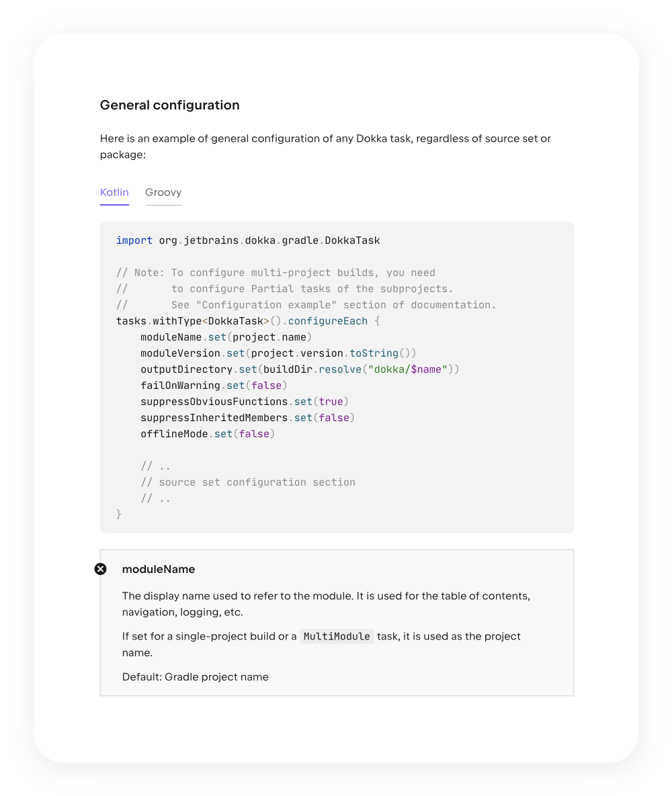Switch to the Groovy tab
This screenshot has height=796, width=672.
click(x=163, y=193)
